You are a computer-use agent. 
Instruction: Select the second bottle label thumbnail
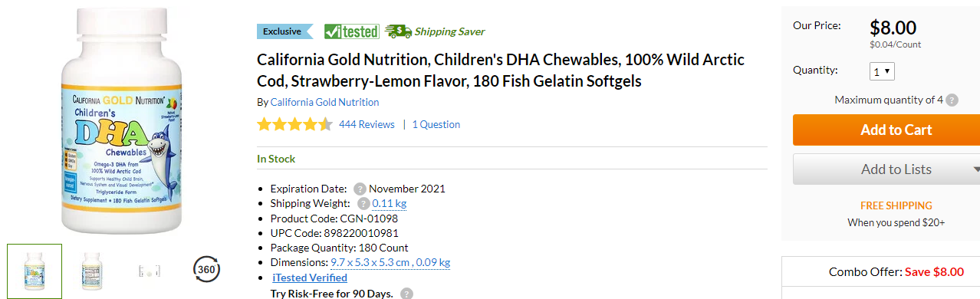[93, 271]
